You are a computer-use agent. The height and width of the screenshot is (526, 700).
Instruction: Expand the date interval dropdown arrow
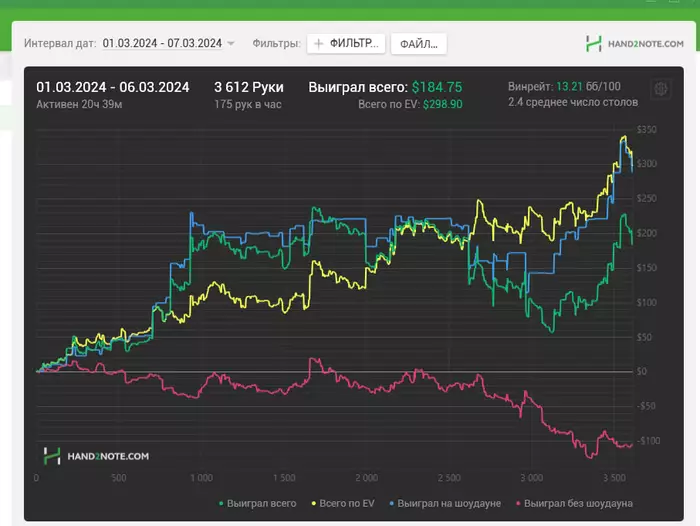tap(231, 44)
